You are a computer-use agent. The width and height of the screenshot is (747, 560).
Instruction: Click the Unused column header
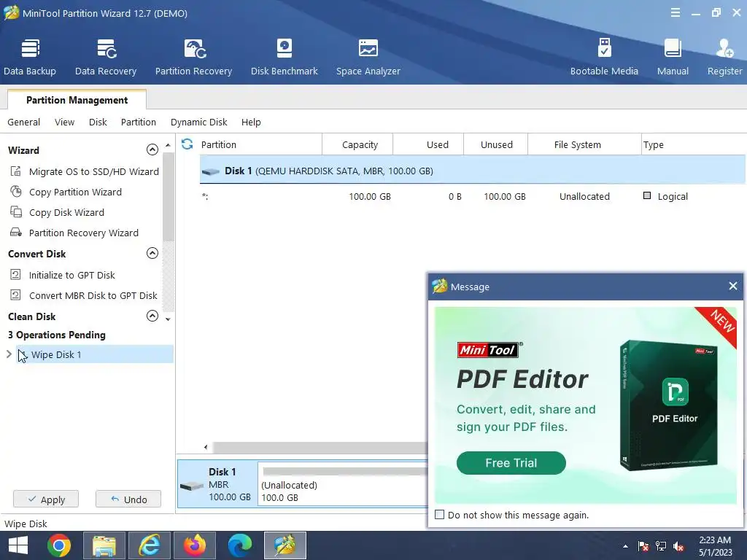click(496, 145)
